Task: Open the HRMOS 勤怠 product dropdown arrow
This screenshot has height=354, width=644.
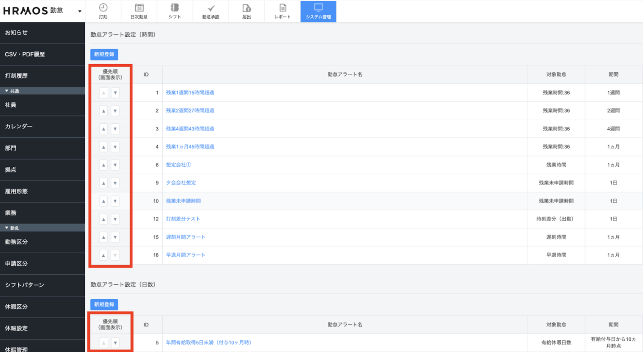Action: coord(79,11)
